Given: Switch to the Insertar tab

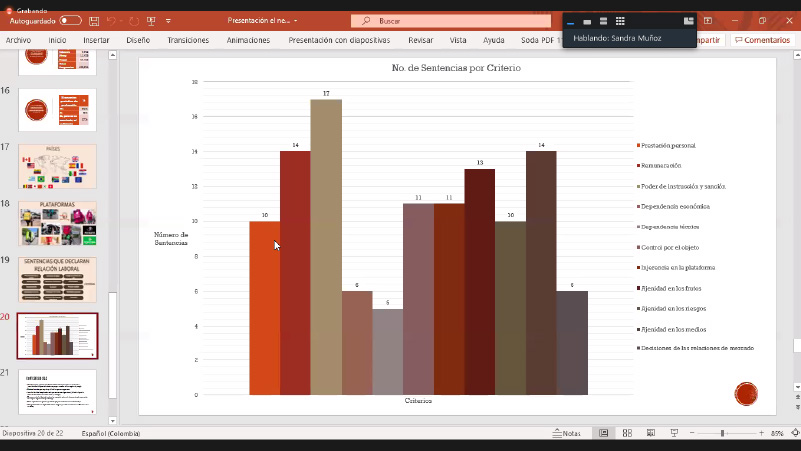Looking at the screenshot, I should click(96, 40).
